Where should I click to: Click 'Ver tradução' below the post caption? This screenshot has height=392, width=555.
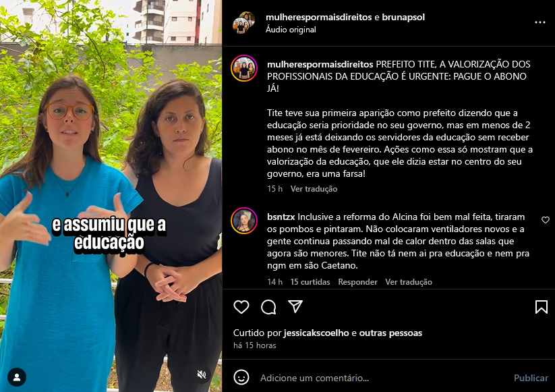(x=314, y=189)
